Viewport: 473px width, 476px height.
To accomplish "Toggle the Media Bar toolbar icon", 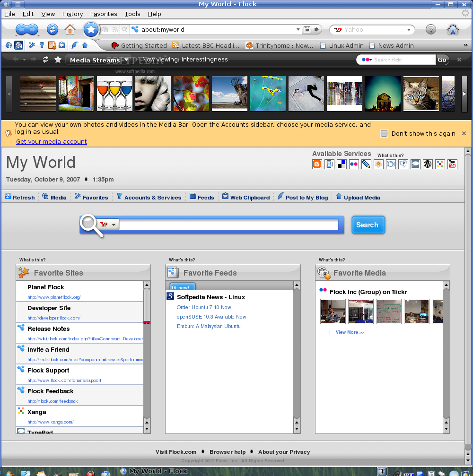I will point(18,45).
